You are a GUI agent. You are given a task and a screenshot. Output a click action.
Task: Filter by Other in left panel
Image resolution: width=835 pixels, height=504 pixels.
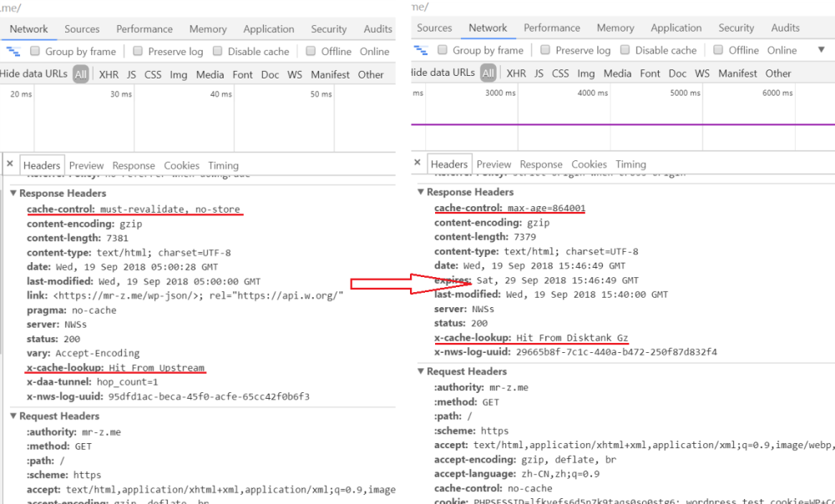click(371, 74)
